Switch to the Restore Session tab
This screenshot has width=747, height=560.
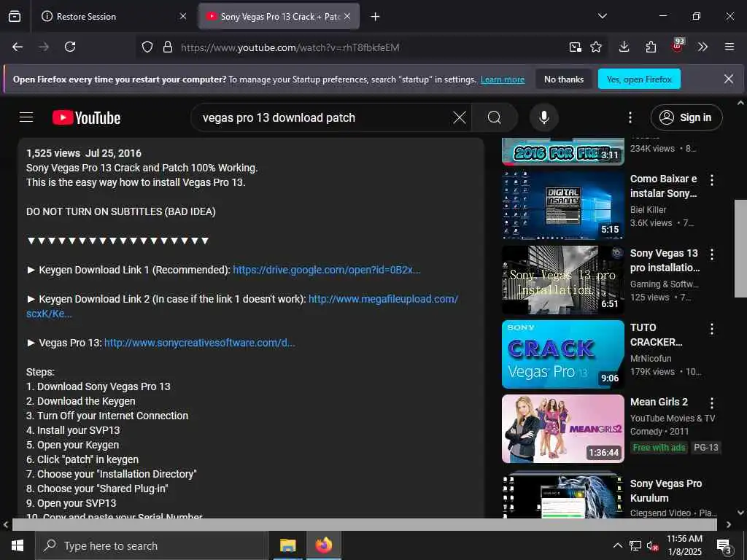(x=115, y=17)
